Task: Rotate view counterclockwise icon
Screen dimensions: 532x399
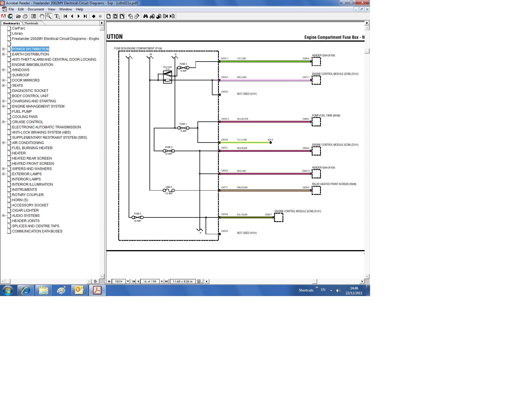Action: 130,16
